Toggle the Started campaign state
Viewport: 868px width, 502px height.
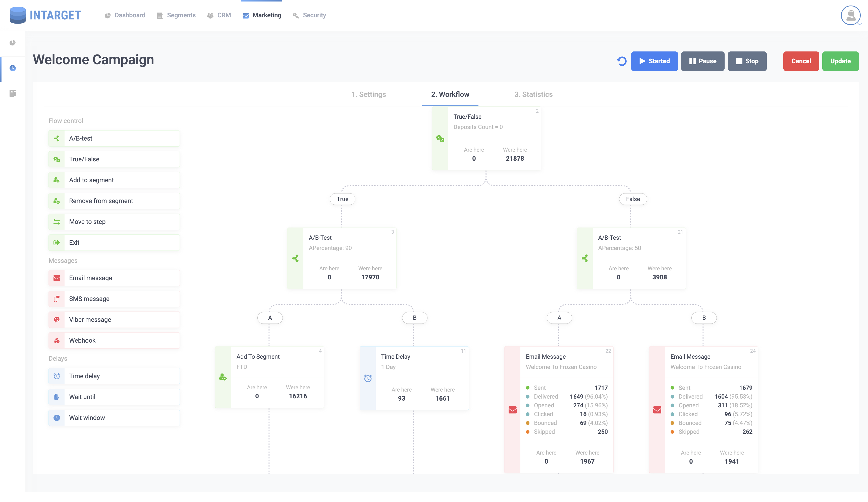coord(654,60)
